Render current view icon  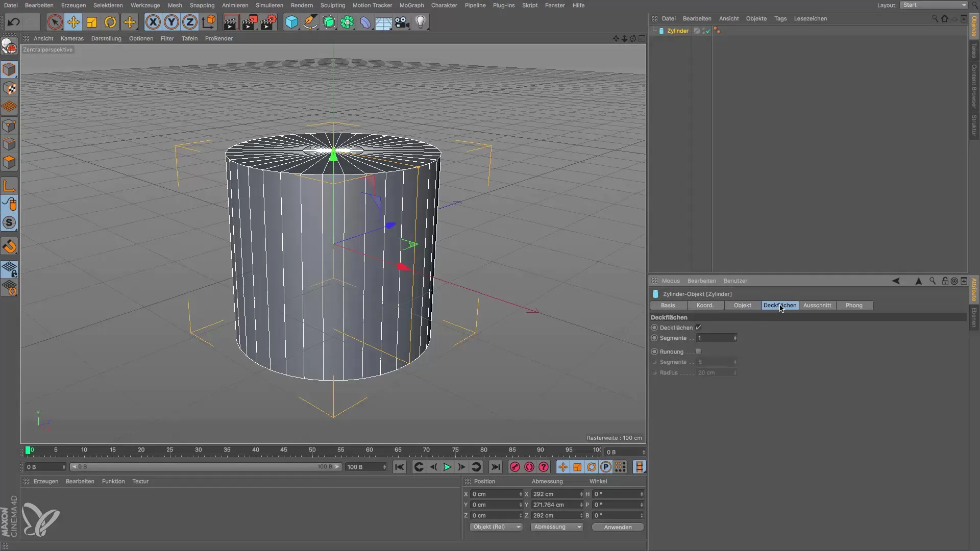[231, 22]
